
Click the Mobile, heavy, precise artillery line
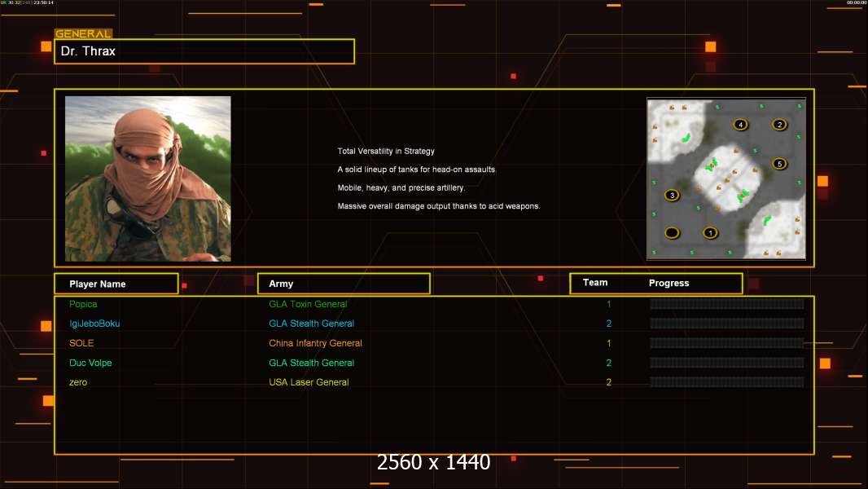pyautogui.click(x=401, y=187)
